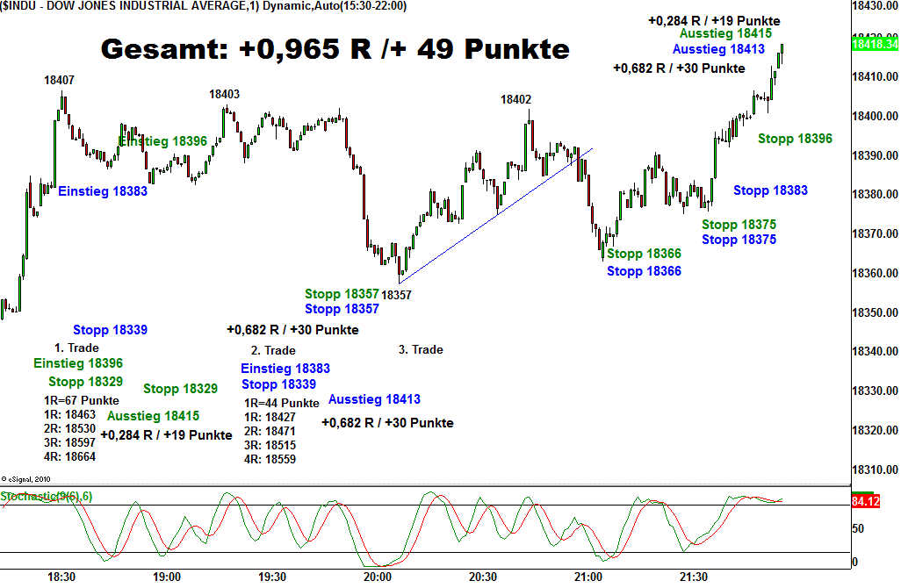The width and height of the screenshot is (901, 588).
Task: Click the black 18357 low label
Action: [x=397, y=295]
